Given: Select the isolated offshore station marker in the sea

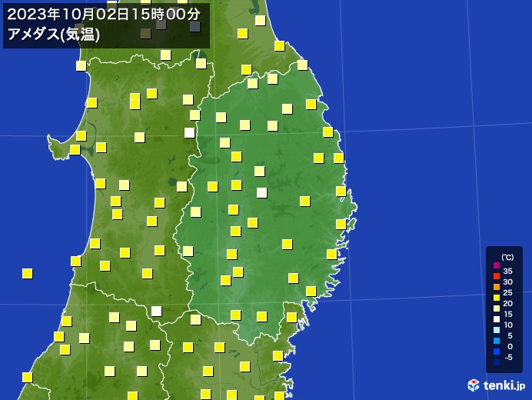Looking at the screenshot, I should click(x=27, y=273).
